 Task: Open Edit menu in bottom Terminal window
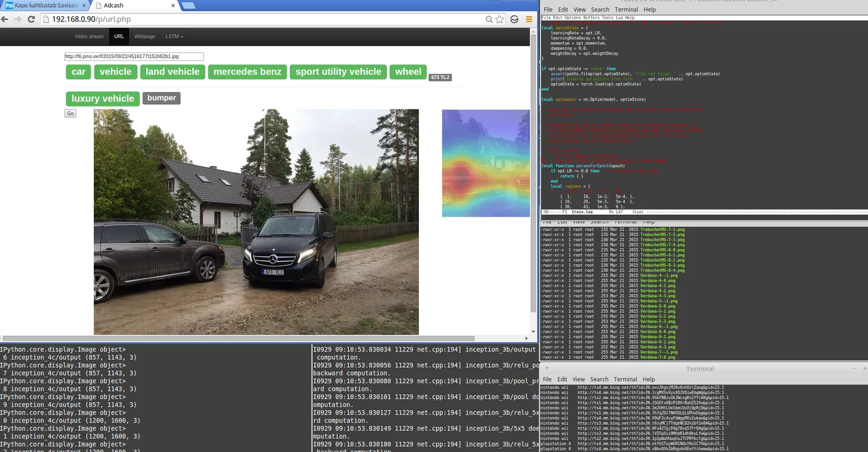point(562,379)
